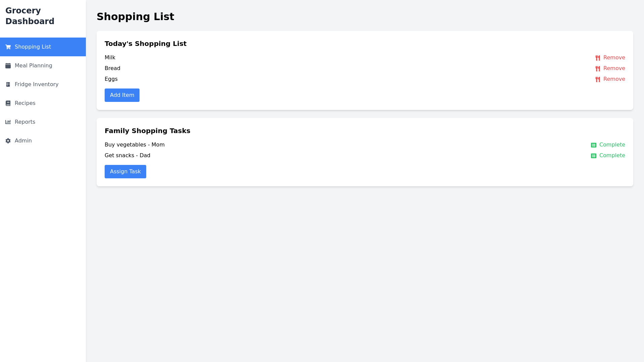Open the Meal Planning page
The image size is (644, 362).
coord(34,66)
